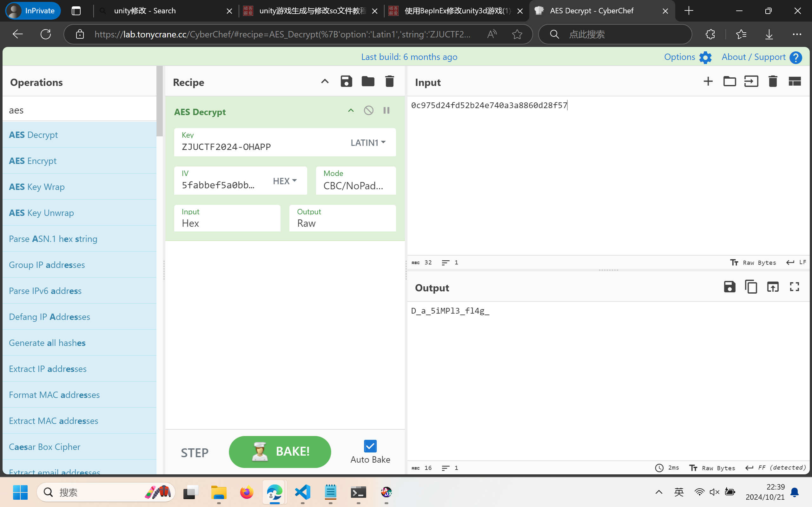
Task: Save the recipe with disk icon
Action: [x=346, y=81]
